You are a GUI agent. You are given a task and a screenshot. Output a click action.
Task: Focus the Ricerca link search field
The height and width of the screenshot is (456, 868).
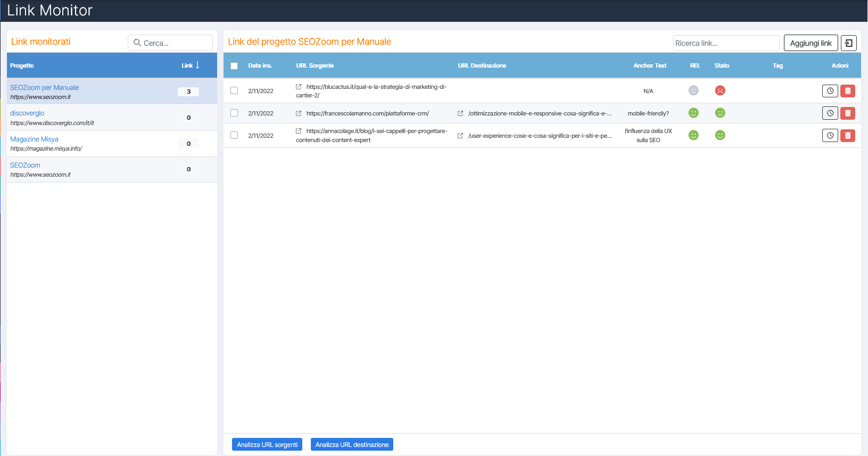[726, 43]
